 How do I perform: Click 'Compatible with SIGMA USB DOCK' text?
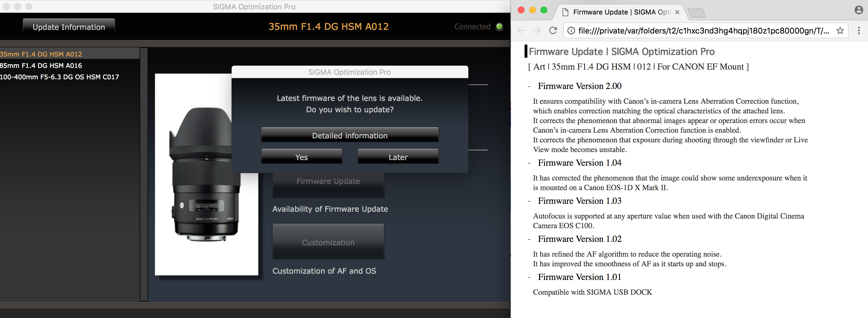(x=592, y=292)
